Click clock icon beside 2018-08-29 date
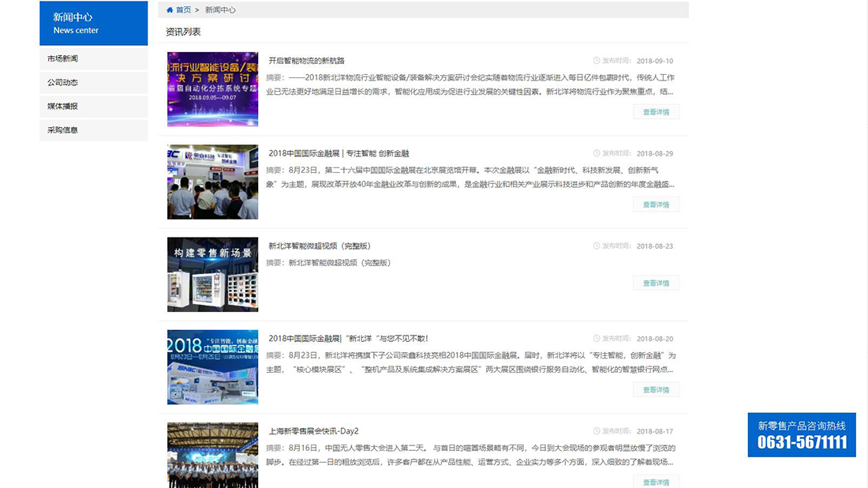Viewport: 868px width, 488px height. tap(597, 153)
